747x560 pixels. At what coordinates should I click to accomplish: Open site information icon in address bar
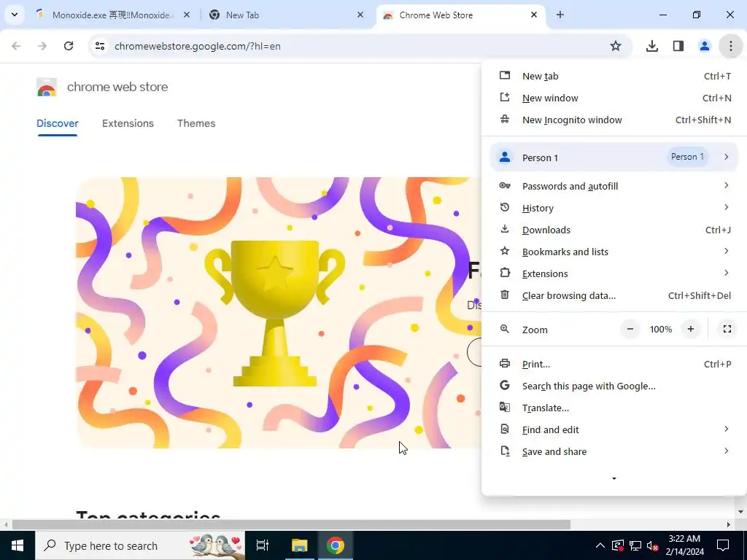[100, 46]
